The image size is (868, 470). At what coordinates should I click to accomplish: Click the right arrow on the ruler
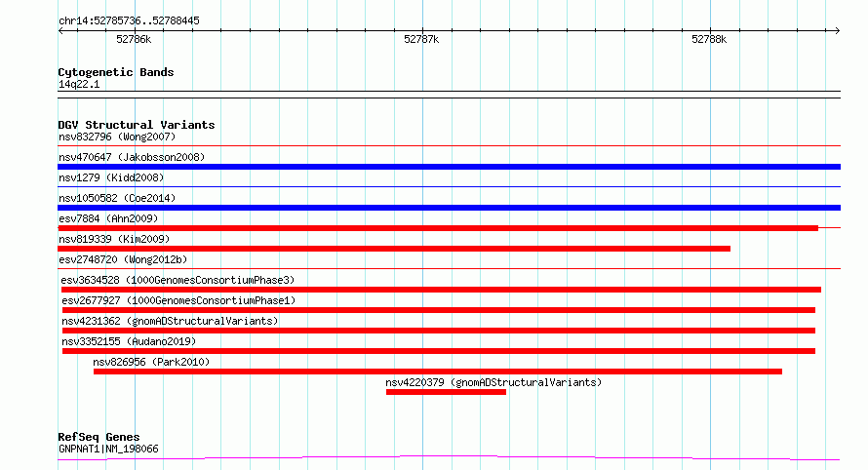click(837, 31)
